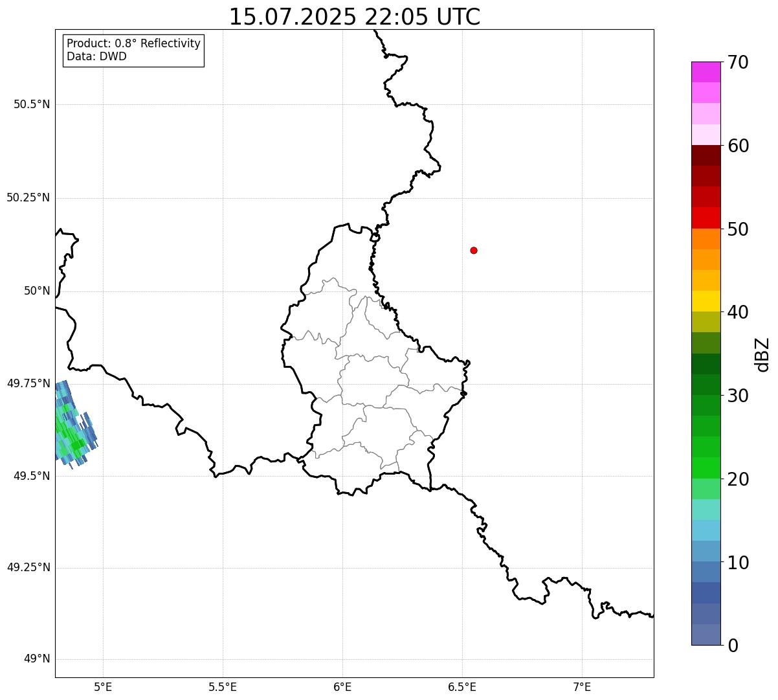
Task: Click the dark maroon colorbar segment near 60
Action: coord(706,155)
